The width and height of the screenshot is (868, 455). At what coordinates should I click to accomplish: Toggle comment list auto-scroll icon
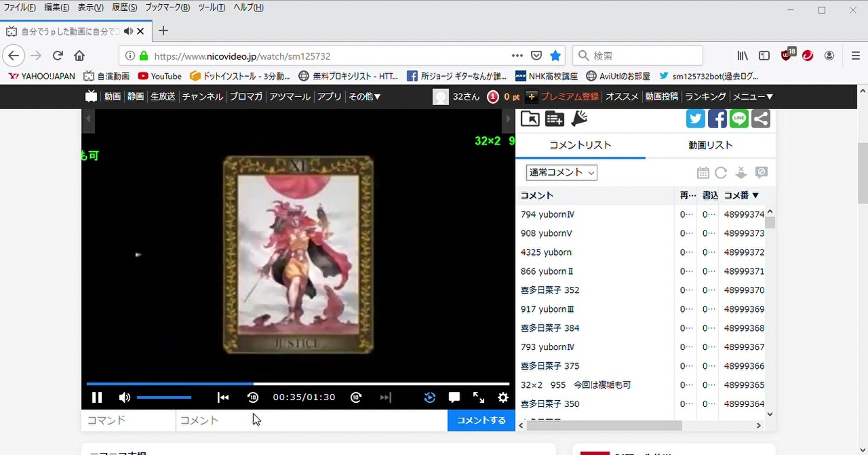click(x=741, y=173)
